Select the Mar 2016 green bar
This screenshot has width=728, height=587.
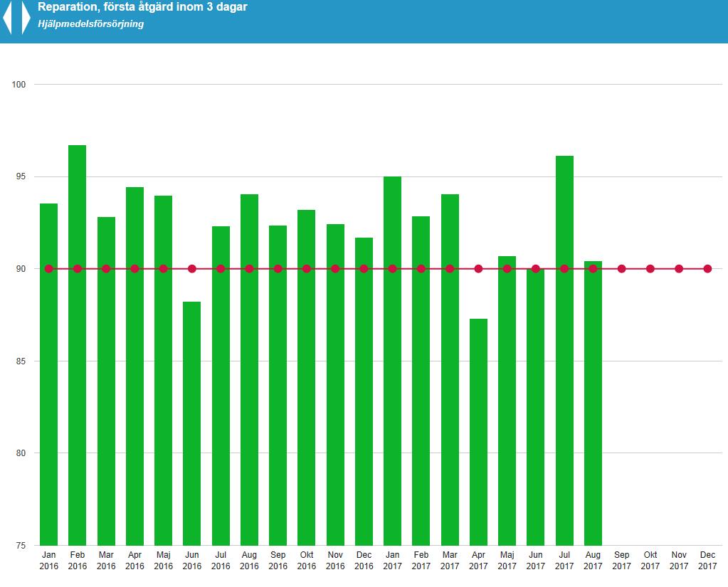106,381
